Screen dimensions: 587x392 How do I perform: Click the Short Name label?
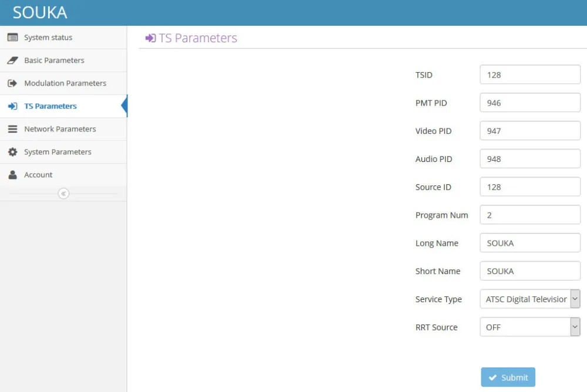(x=438, y=271)
